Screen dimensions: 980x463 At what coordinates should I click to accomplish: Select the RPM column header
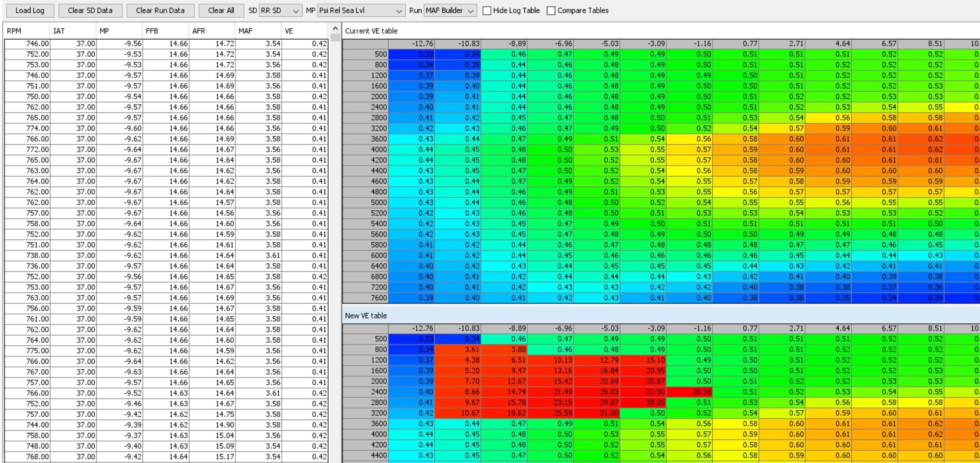coord(26,31)
